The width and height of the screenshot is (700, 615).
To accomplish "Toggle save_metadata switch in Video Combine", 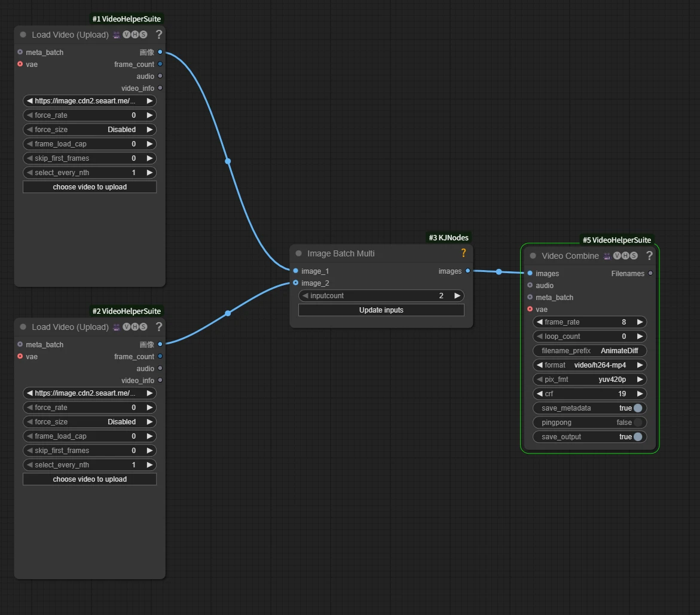I will click(x=637, y=408).
